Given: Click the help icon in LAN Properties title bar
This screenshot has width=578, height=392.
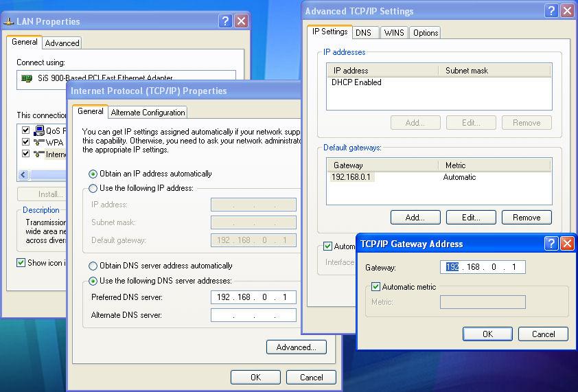Looking at the screenshot, I should pyautogui.click(x=225, y=21).
